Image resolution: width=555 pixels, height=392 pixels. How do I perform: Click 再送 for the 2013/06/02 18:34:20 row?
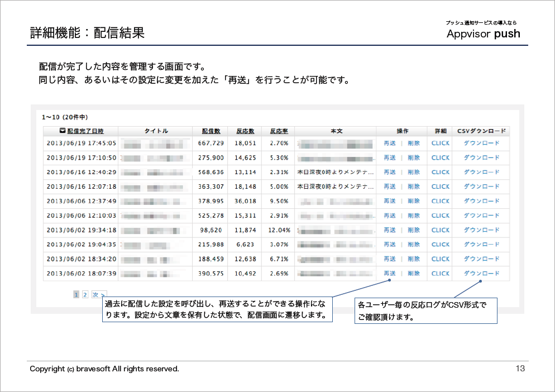point(390,259)
